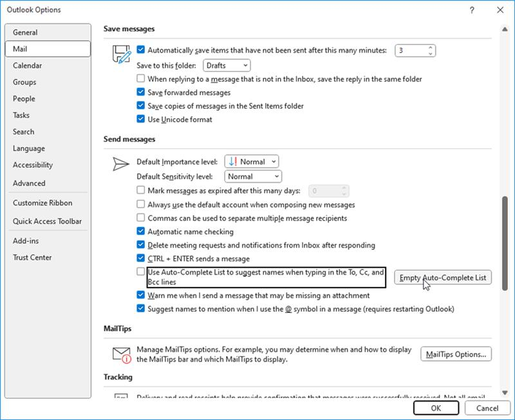Open Default Sensitivity level dropdown
Screen dimensions: 515x420
click(x=253, y=176)
